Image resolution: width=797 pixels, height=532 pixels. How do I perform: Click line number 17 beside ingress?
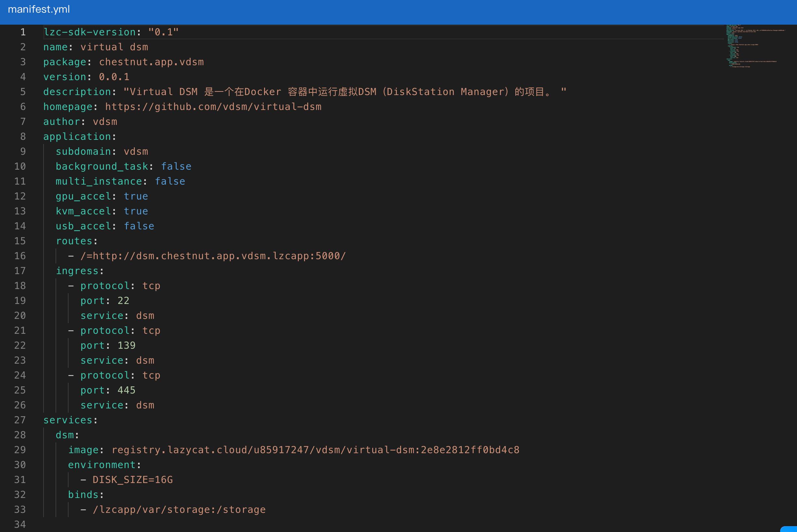point(20,271)
